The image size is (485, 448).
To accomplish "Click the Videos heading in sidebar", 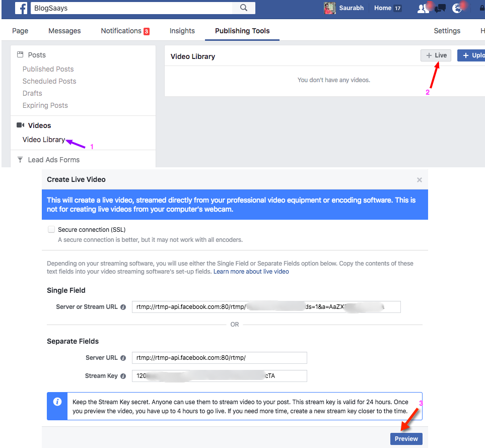I will [x=40, y=125].
